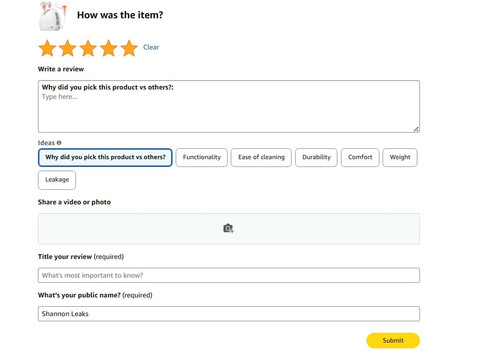Screen dimensions: 500x363
Task: Select 'Why did you pick this product' idea
Action: coord(105,157)
